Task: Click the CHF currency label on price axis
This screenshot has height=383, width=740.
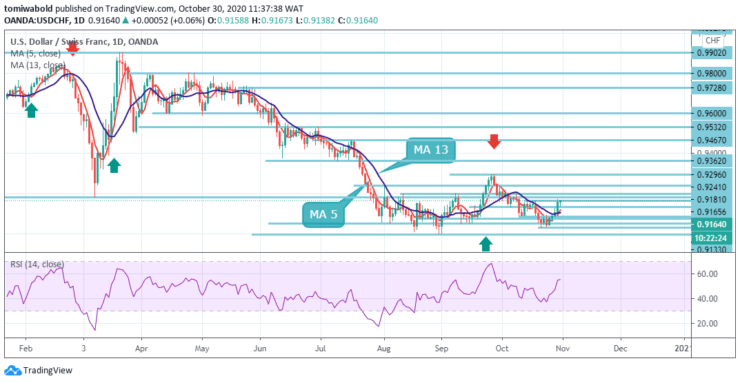Action: click(712, 41)
